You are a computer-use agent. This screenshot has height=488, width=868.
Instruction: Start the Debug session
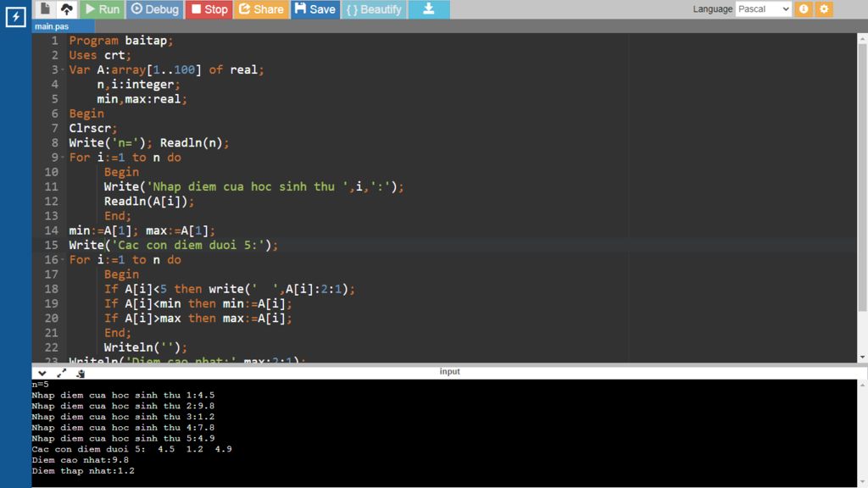coord(155,8)
